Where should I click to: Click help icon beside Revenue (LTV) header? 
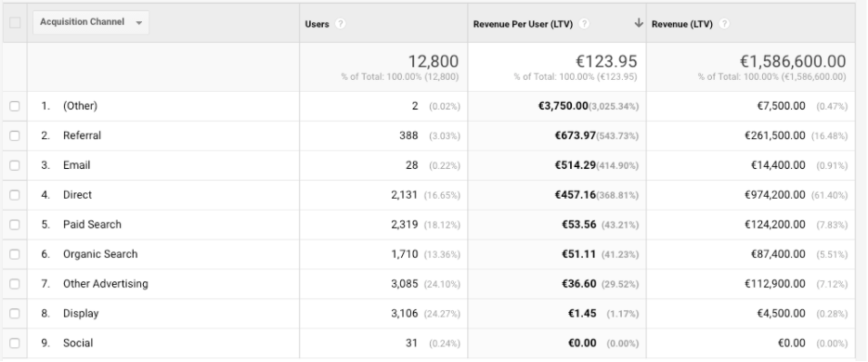(724, 24)
